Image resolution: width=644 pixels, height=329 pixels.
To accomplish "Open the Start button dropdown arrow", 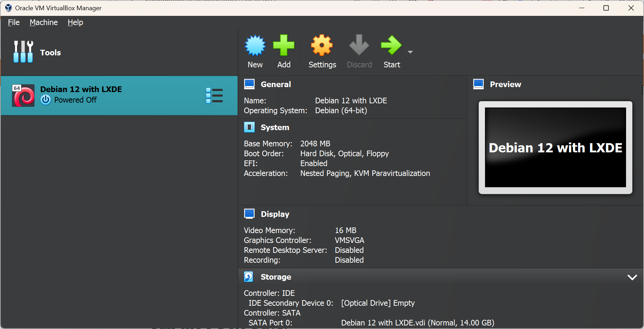I will pyautogui.click(x=410, y=52).
